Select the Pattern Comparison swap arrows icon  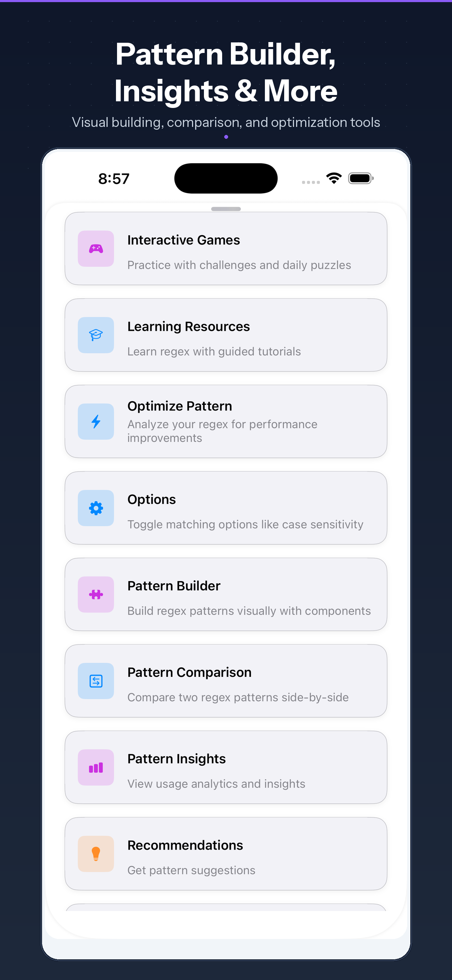pos(96,681)
